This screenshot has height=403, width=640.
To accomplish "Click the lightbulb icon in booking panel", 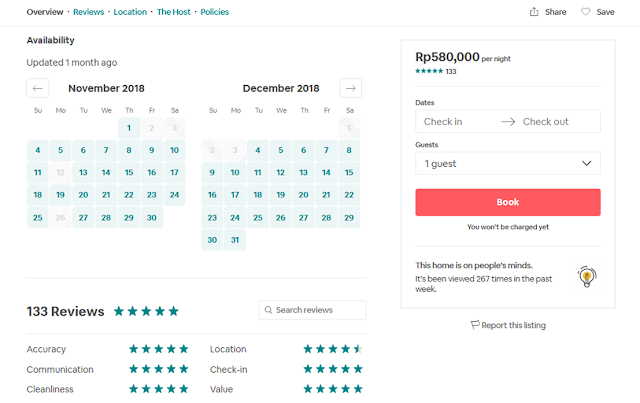I will [x=587, y=277].
